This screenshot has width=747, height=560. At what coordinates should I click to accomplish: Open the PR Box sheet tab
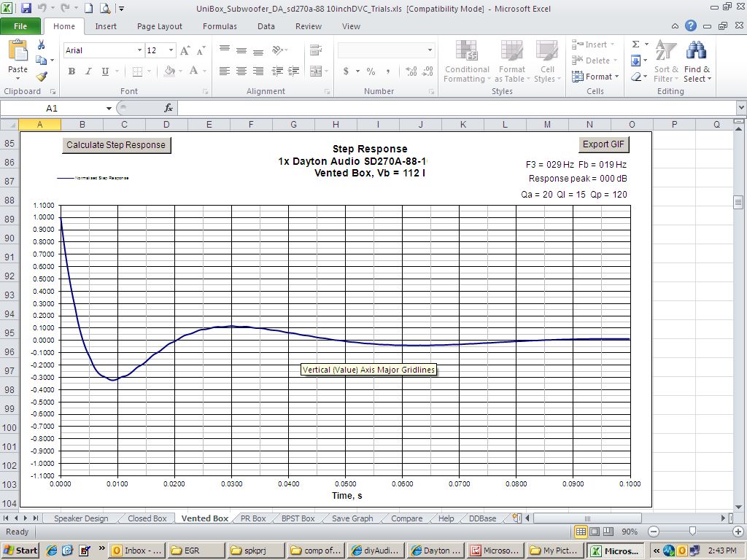tap(253, 518)
